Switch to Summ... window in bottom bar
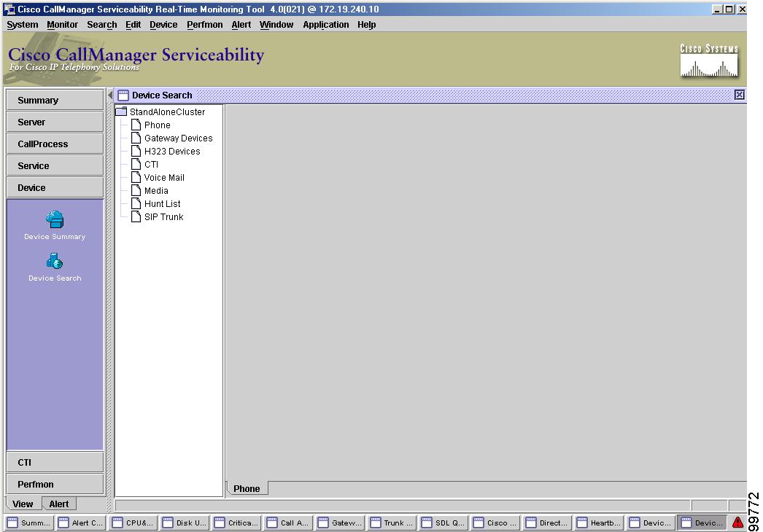The height and width of the screenshot is (532, 763). (28, 523)
